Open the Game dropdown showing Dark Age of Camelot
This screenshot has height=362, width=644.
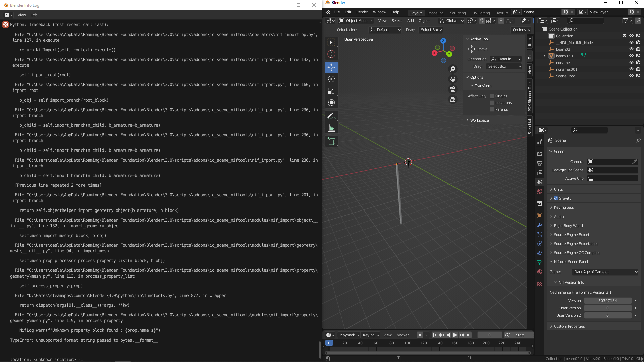pyautogui.click(x=605, y=272)
